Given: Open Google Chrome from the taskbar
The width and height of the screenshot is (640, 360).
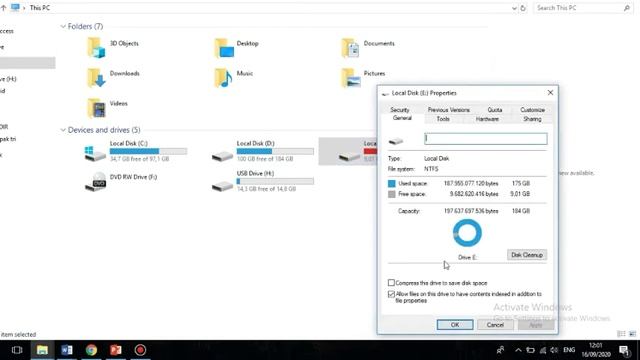Looking at the screenshot, I should (91, 350).
